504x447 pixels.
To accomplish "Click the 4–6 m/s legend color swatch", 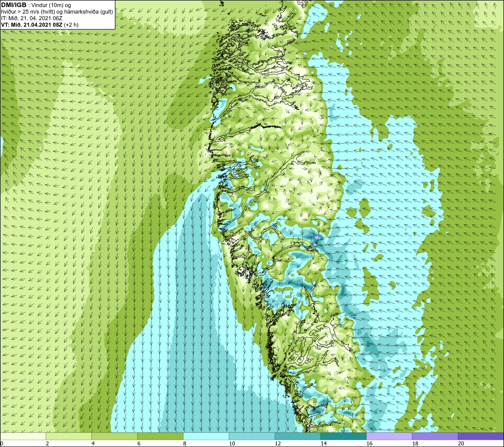I will coord(114,436).
